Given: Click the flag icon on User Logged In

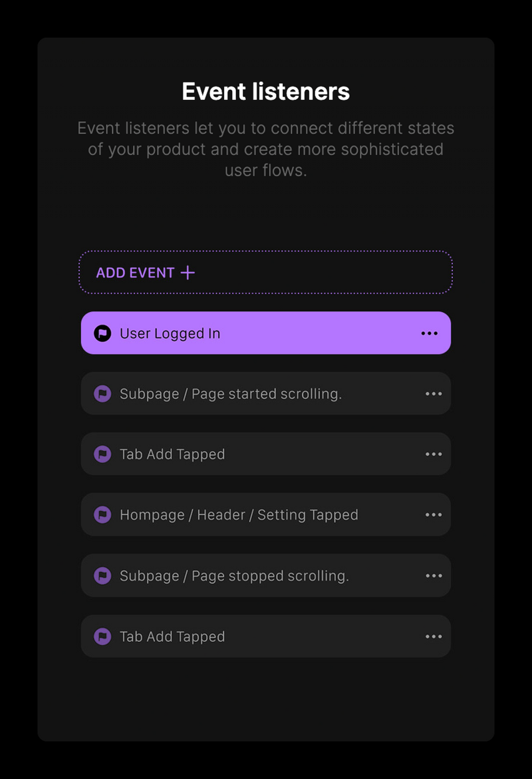Looking at the screenshot, I should (102, 333).
